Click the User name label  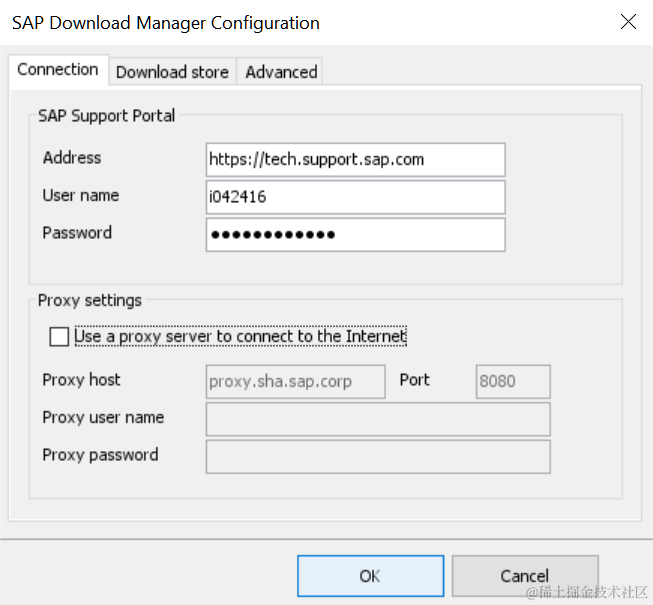coord(81,195)
